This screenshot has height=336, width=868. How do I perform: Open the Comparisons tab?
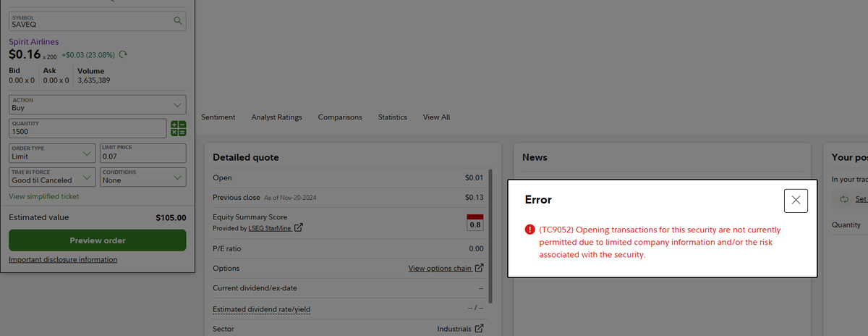[x=340, y=117]
